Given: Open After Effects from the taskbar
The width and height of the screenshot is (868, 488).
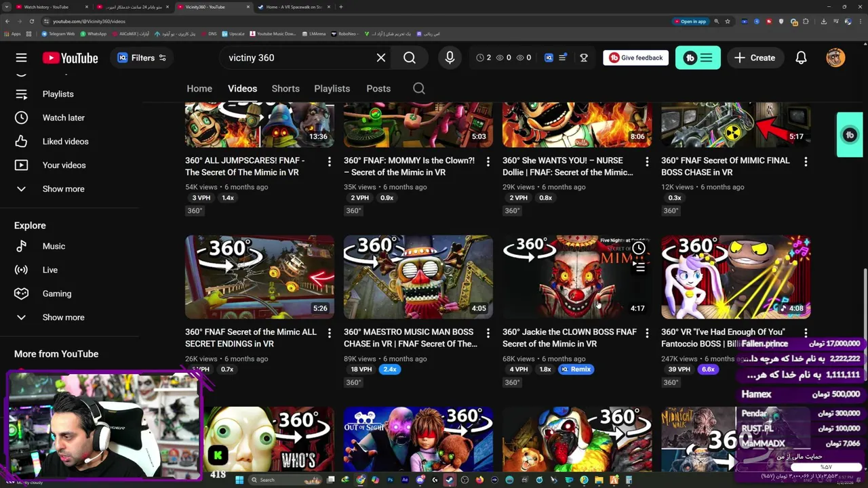Looking at the screenshot, I should pyautogui.click(x=405, y=480).
